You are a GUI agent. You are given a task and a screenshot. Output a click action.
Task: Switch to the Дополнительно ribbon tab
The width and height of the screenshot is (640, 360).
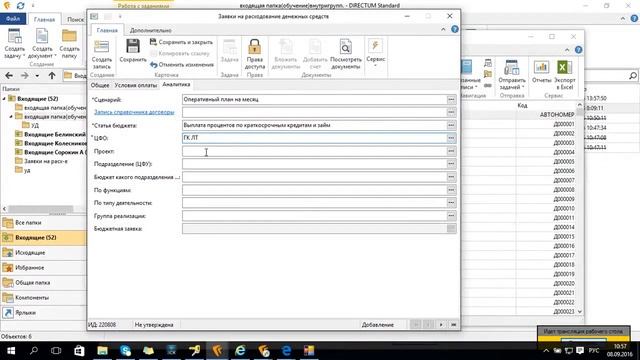click(151, 30)
